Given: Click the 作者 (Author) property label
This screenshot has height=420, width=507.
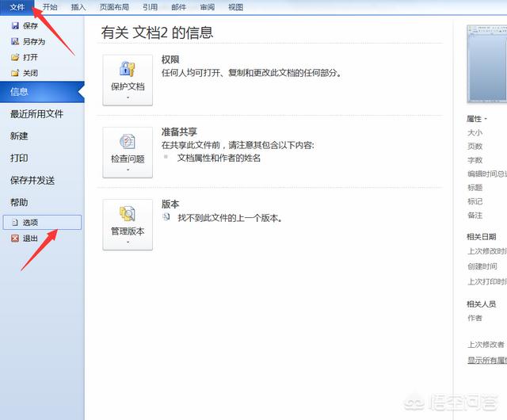Looking at the screenshot, I should 475,318.
